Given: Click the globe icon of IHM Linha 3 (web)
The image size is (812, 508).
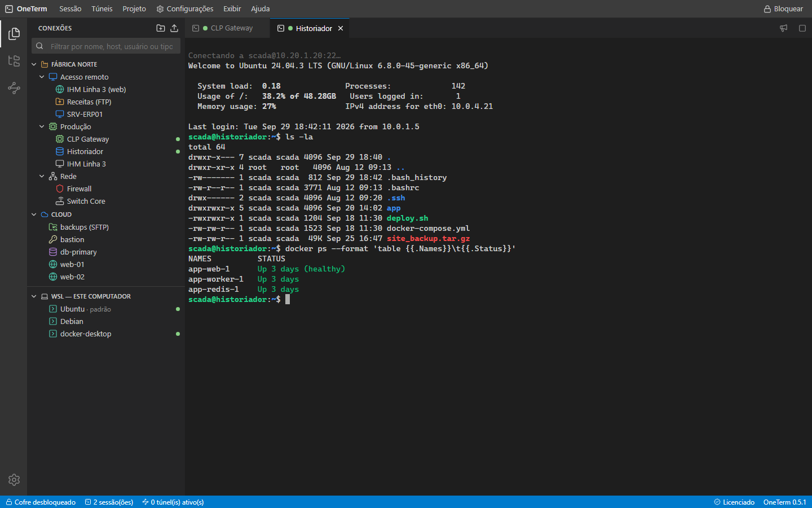Looking at the screenshot, I should pyautogui.click(x=60, y=89).
